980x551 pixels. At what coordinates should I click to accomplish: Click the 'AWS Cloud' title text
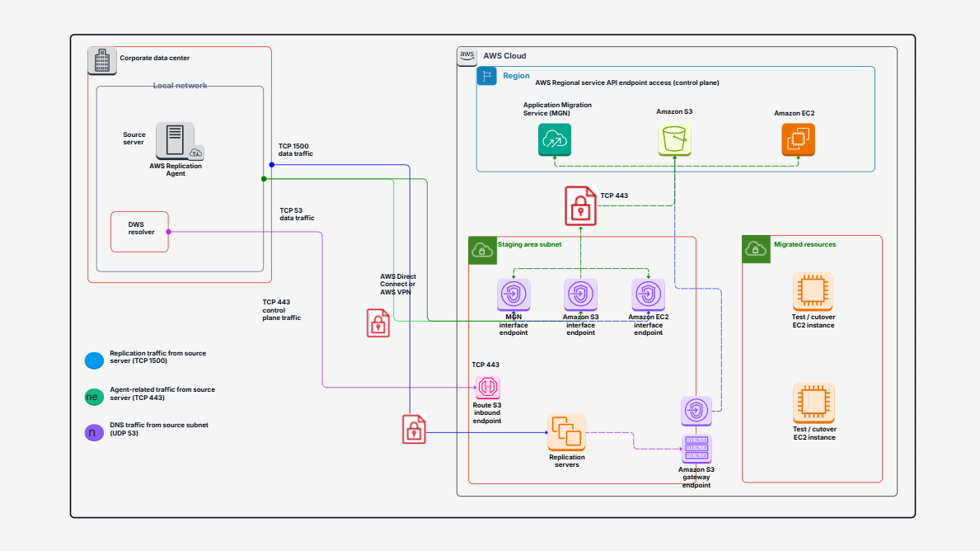click(504, 55)
